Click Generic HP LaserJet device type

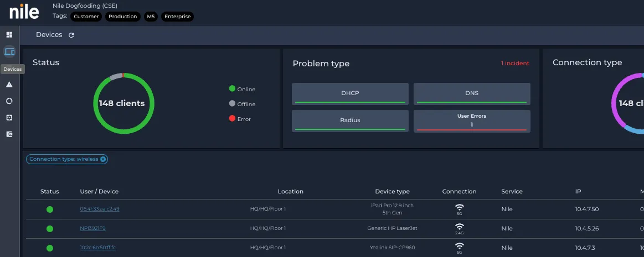[392, 228]
